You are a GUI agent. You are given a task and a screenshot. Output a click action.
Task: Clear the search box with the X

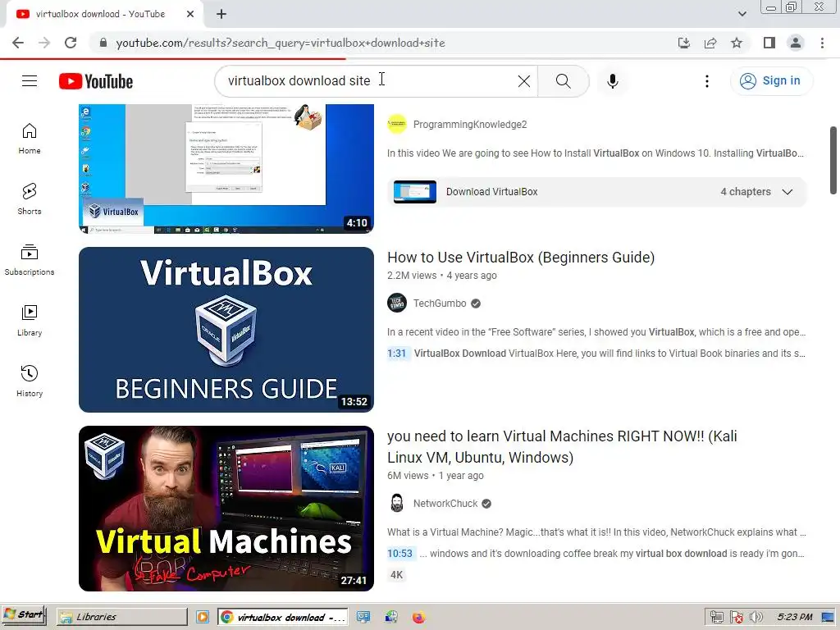point(524,81)
